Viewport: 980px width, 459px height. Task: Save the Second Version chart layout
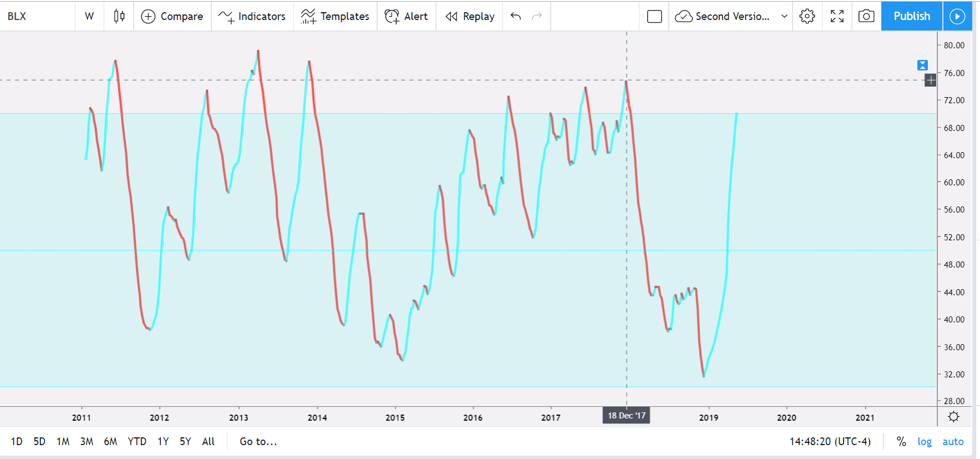(723, 16)
